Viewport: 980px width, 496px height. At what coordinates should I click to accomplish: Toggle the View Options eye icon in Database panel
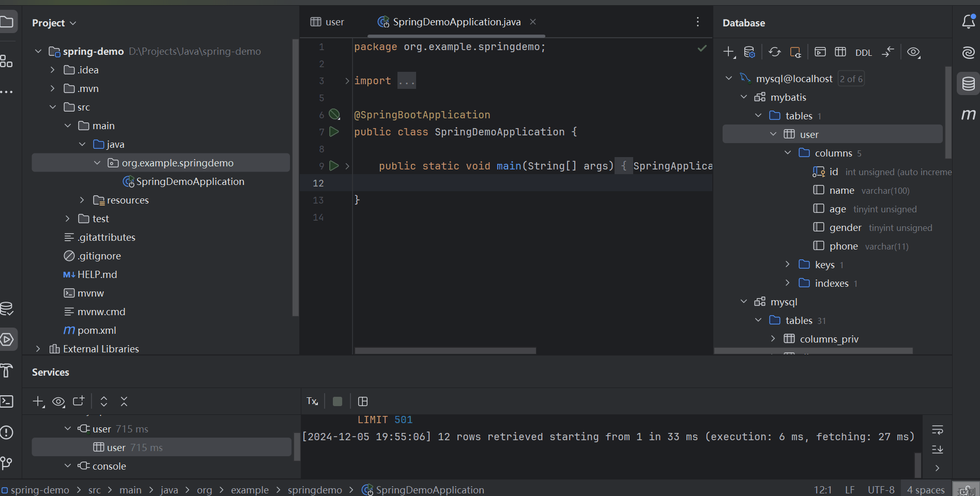(914, 52)
